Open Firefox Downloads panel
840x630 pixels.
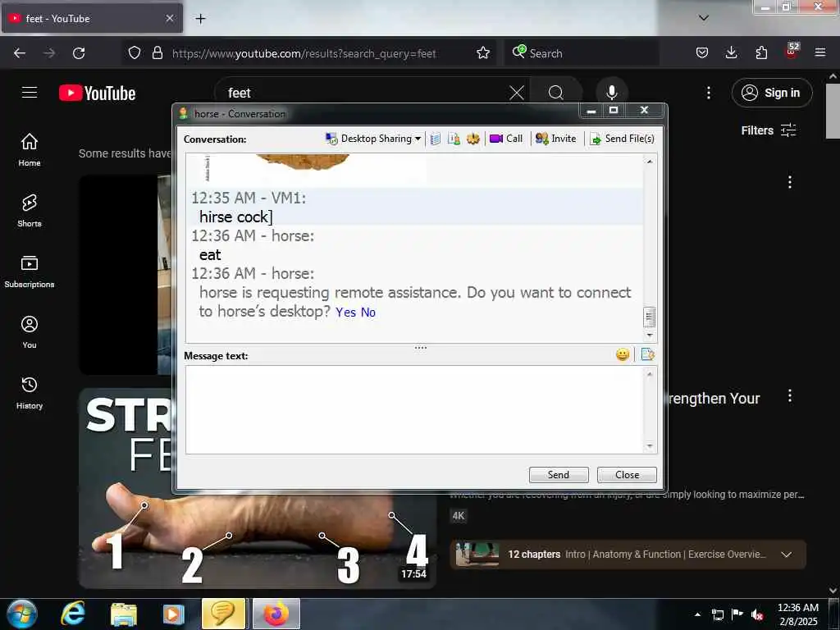(731, 53)
